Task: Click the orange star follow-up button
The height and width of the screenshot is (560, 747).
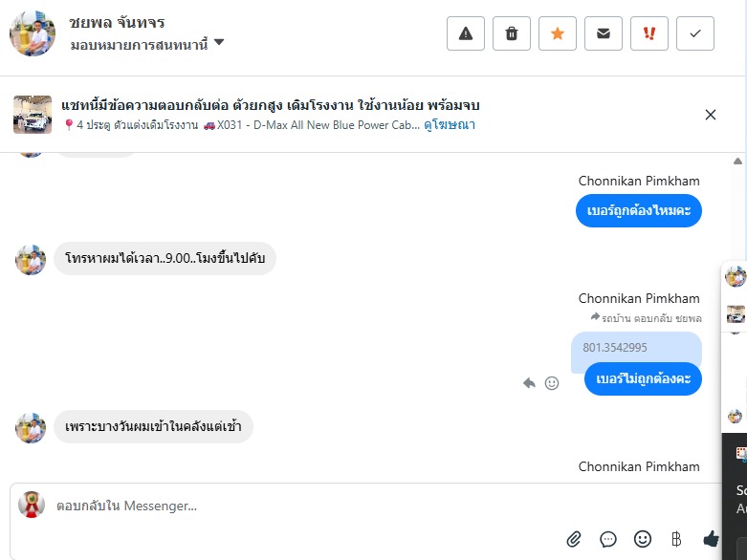Action: (x=558, y=33)
